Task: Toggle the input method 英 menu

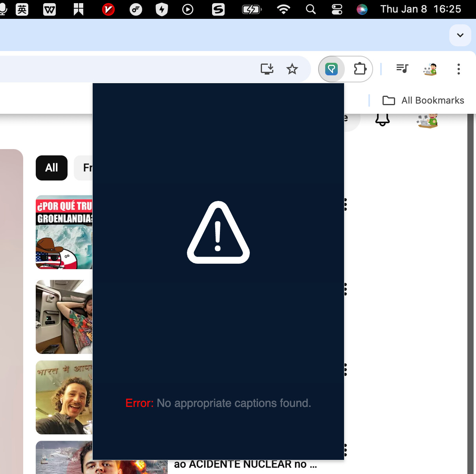Action: pos(22,9)
